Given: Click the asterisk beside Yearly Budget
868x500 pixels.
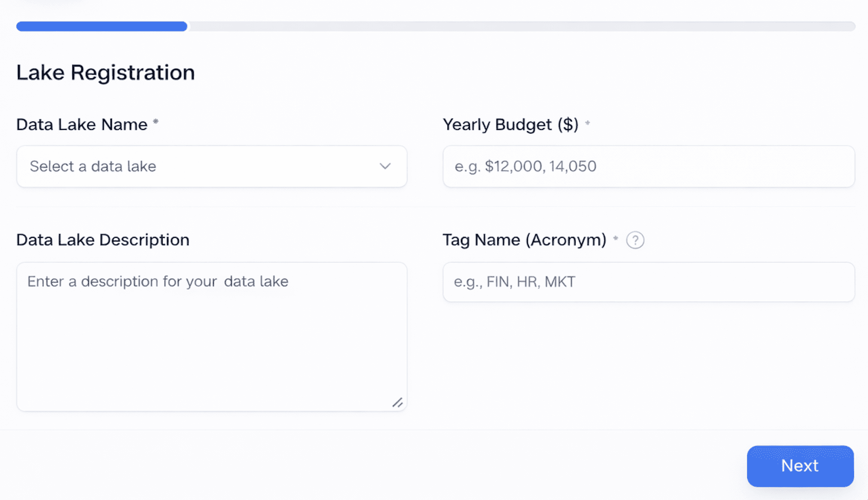Looking at the screenshot, I should pos(588,121).
